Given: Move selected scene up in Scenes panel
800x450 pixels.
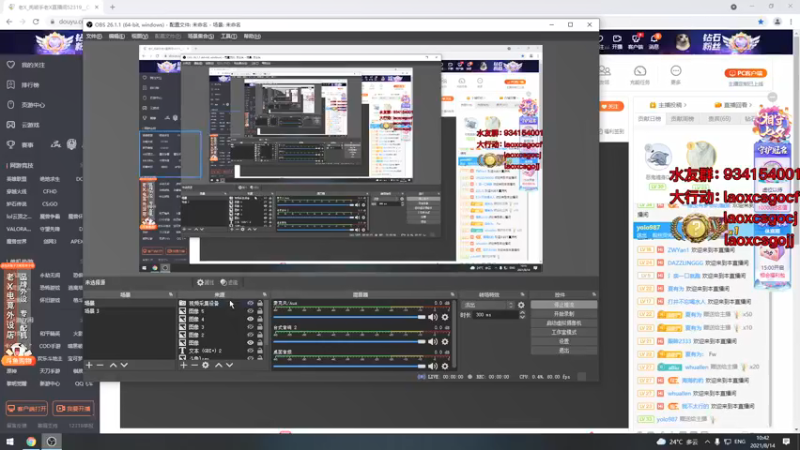Looking at the screenshot, I should click(x=113, y=365).
